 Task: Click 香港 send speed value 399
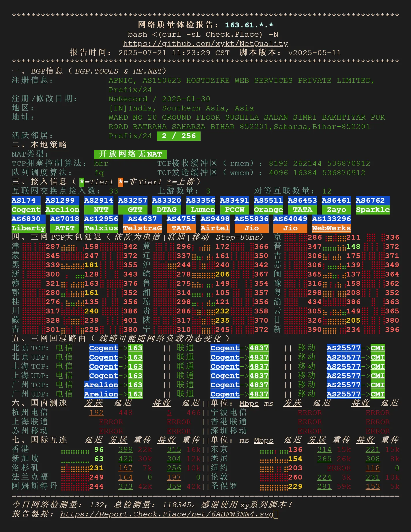point(126,450)
